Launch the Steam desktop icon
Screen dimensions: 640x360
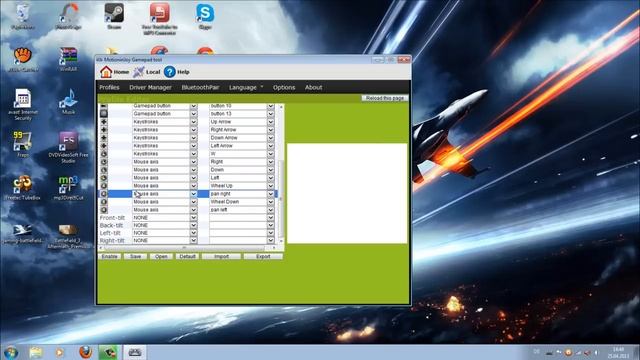click(114, 16)
